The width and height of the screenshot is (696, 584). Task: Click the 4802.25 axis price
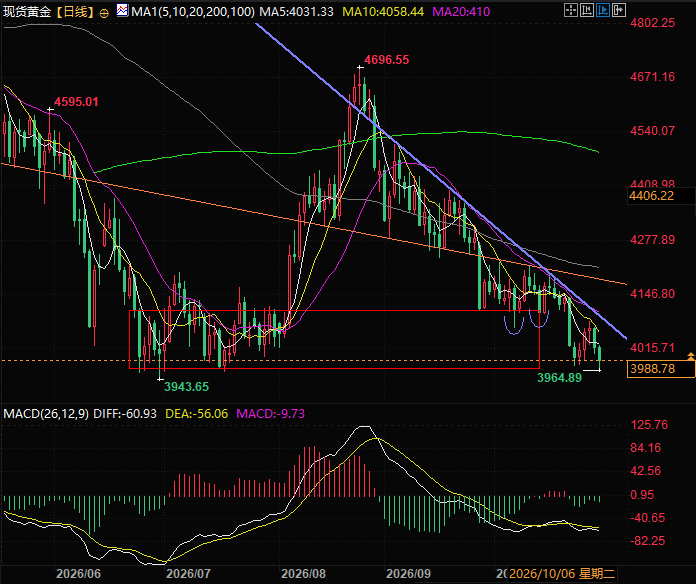[x=652, y=23]
